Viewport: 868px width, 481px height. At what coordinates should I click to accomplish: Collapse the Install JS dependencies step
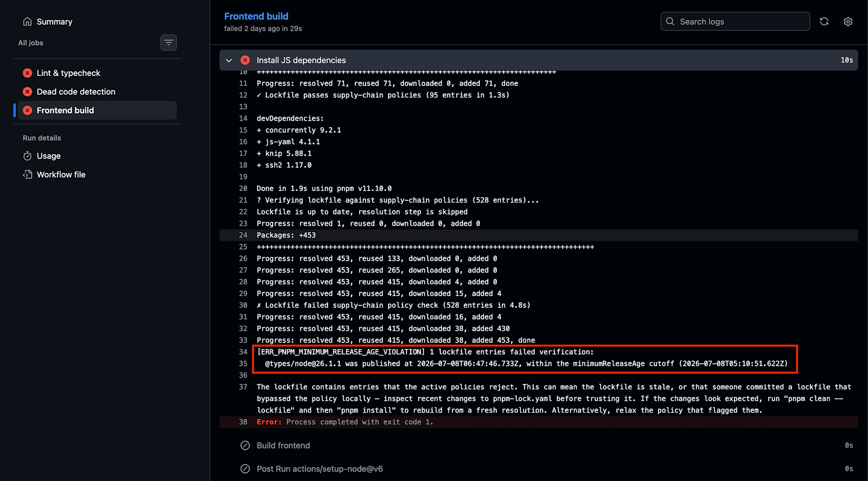point(229,60)
